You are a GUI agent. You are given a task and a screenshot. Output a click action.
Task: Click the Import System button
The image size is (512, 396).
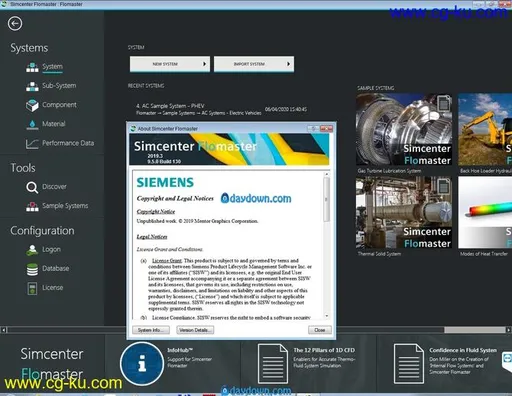tap(254, 64)
